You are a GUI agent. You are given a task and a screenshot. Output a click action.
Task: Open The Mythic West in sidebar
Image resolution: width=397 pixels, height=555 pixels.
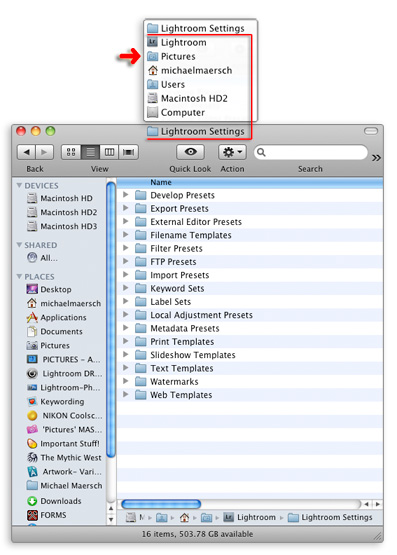64,458
